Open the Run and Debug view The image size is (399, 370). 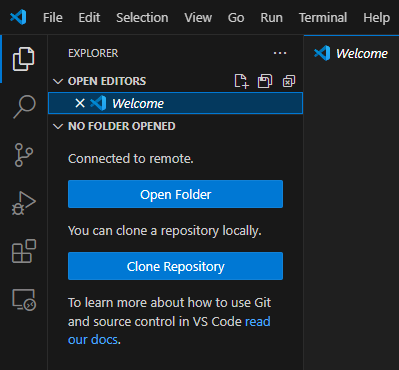(24, 203)
